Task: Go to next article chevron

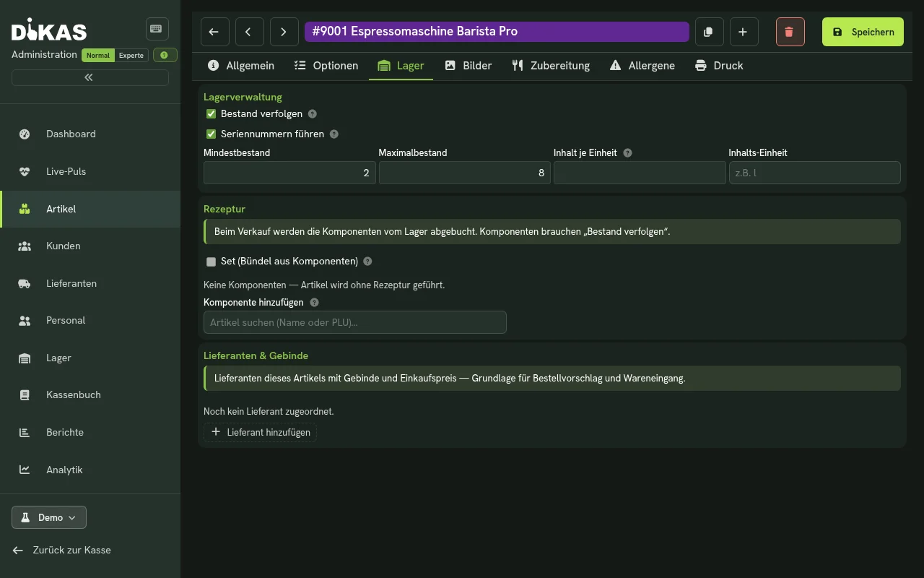Action: [284, 32]
